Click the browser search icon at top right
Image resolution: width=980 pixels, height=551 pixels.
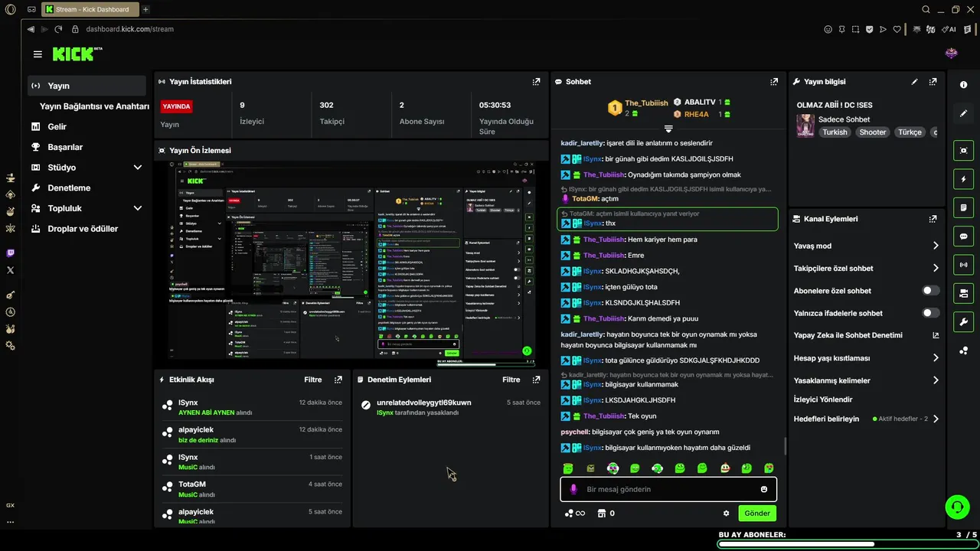click(x=926, y=10)
